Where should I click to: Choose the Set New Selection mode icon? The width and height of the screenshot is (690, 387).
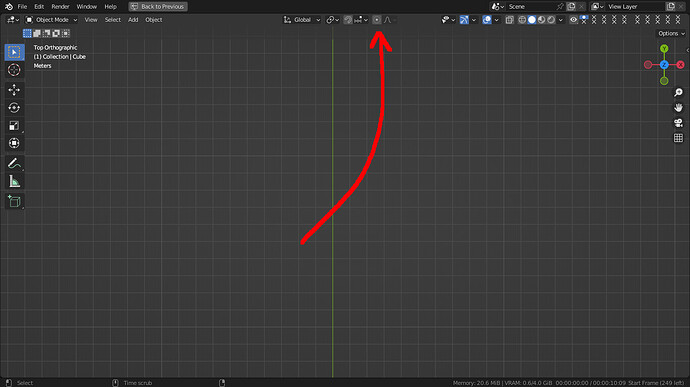tap(27, 33)
